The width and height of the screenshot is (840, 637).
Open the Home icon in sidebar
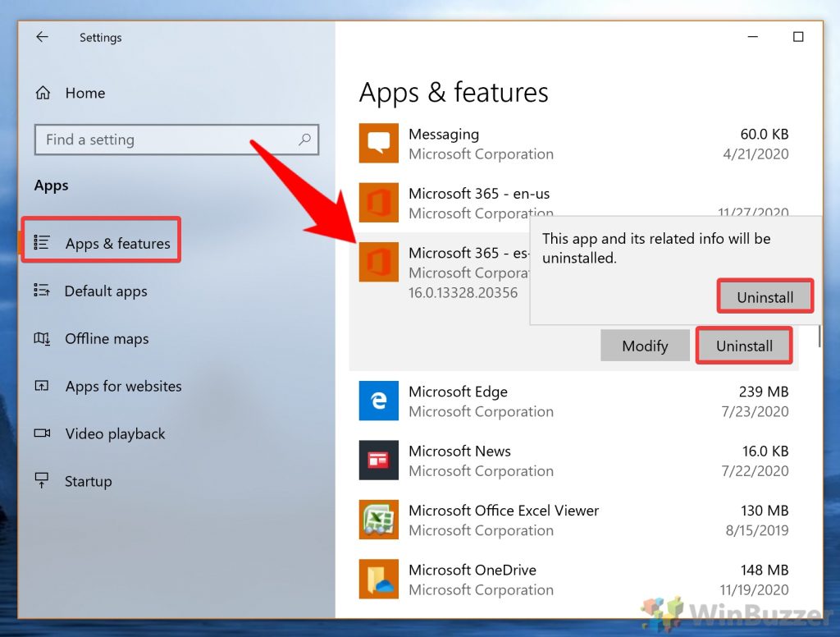tap(43, 93)
